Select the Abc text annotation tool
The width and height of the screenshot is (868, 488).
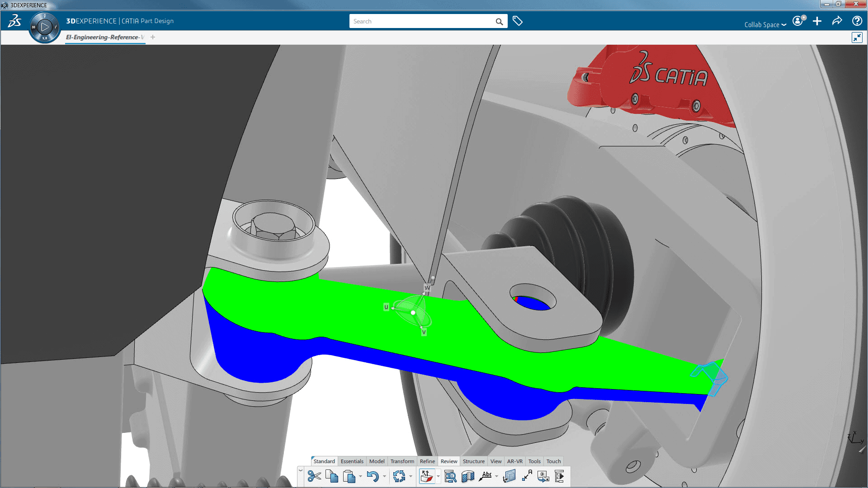pos(486,476)
